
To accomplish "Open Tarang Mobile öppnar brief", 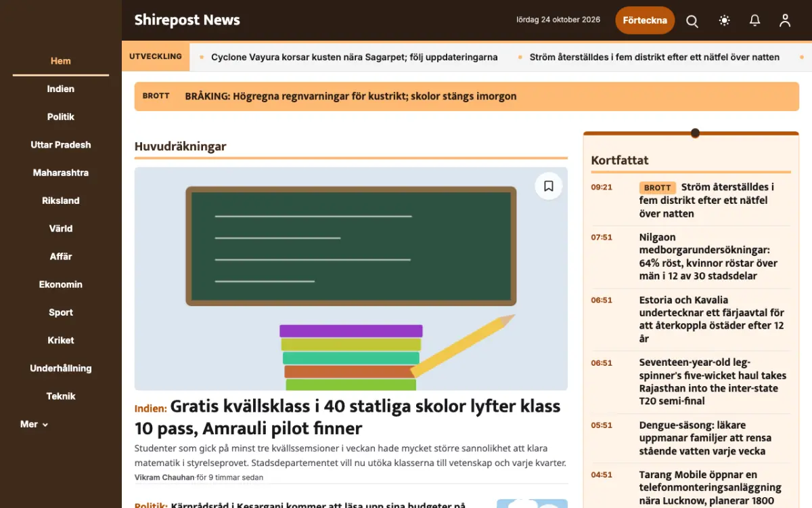I will [710, 488].
